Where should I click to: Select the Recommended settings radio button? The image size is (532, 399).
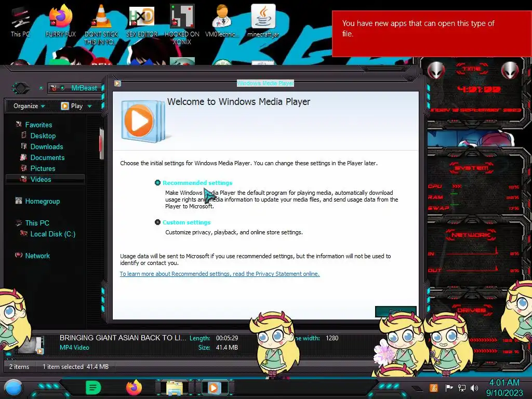[x=157, y=182]
